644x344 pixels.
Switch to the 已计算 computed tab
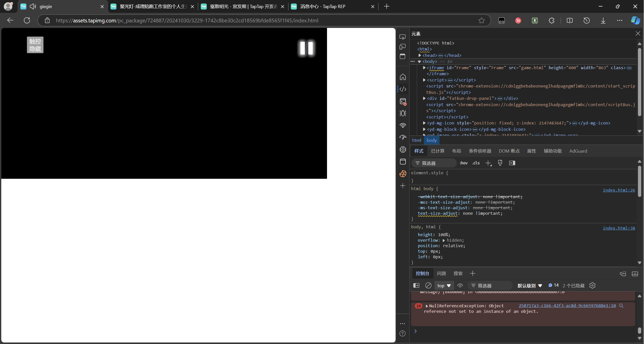tap(438, 151)
